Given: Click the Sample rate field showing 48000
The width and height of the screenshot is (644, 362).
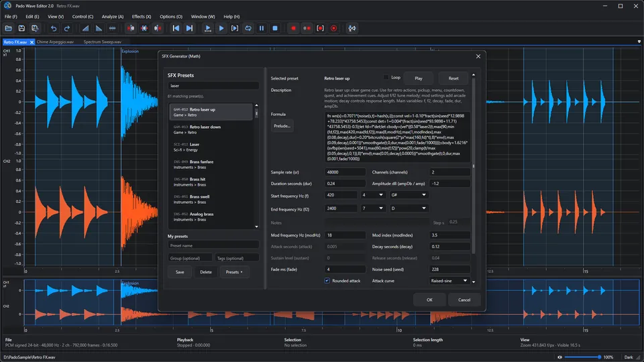Looking at the screenshot, I should click(x=345, y=172).
